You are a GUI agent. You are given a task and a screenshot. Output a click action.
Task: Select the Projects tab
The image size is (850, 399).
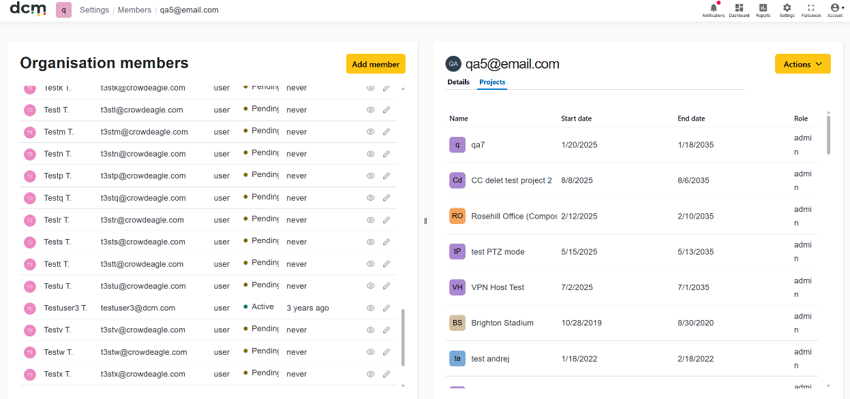pyautogui.click(x=492, y=82)
